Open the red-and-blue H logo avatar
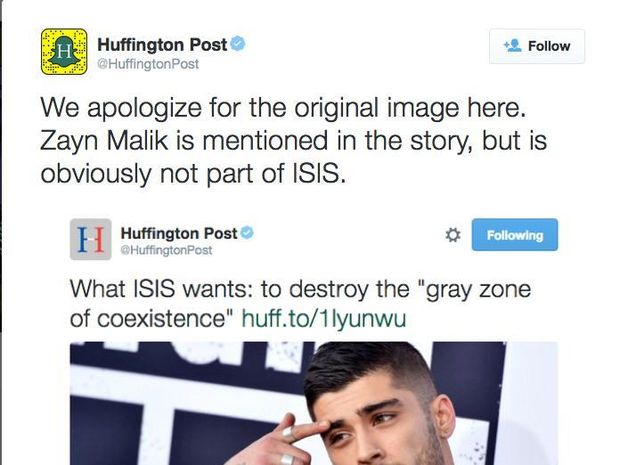This screenshot has width=620, height=465. [x=91, y=239]
